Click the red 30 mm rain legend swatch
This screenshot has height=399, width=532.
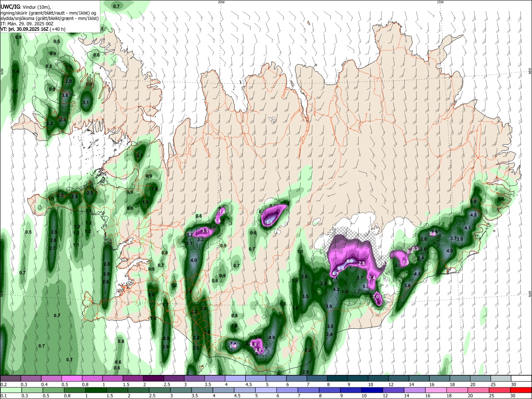pyautogui.click(x=520, y=390)
